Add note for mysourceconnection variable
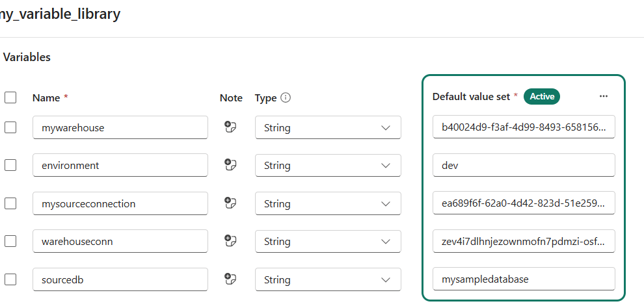644x308 pixels. click(230, 203)
